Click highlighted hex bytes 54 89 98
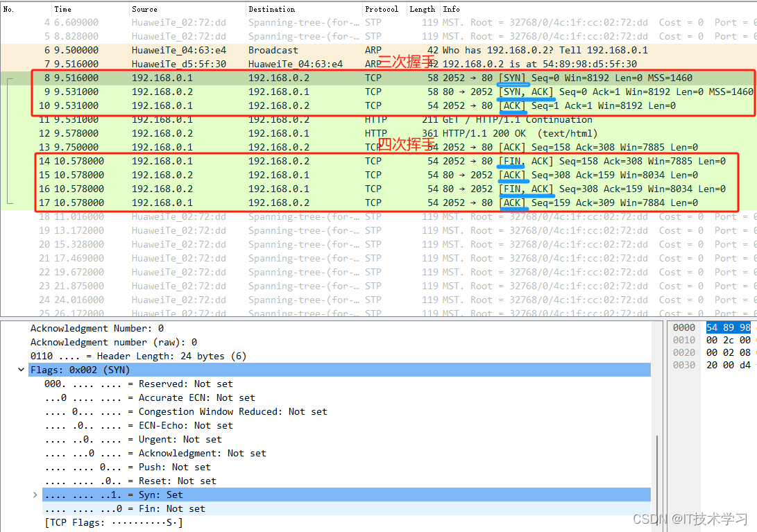The image size is (757, 532). pyautogui.click(x=729, y=328)
